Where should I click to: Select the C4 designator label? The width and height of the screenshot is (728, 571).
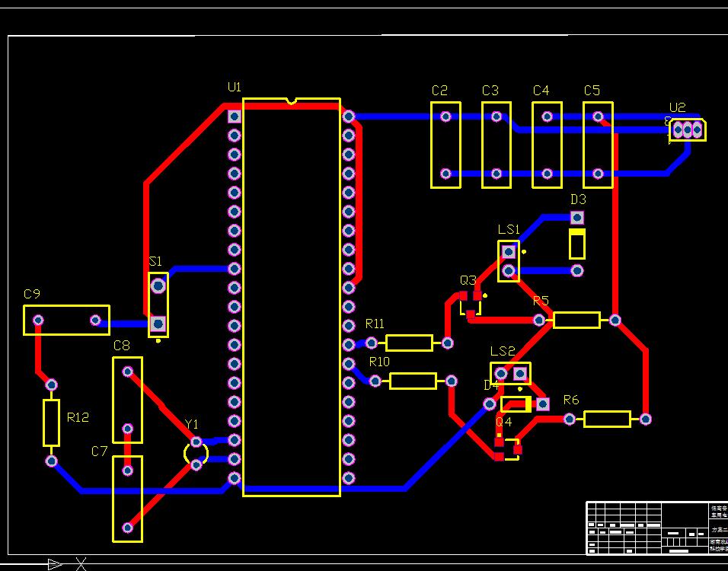point(541,91)
